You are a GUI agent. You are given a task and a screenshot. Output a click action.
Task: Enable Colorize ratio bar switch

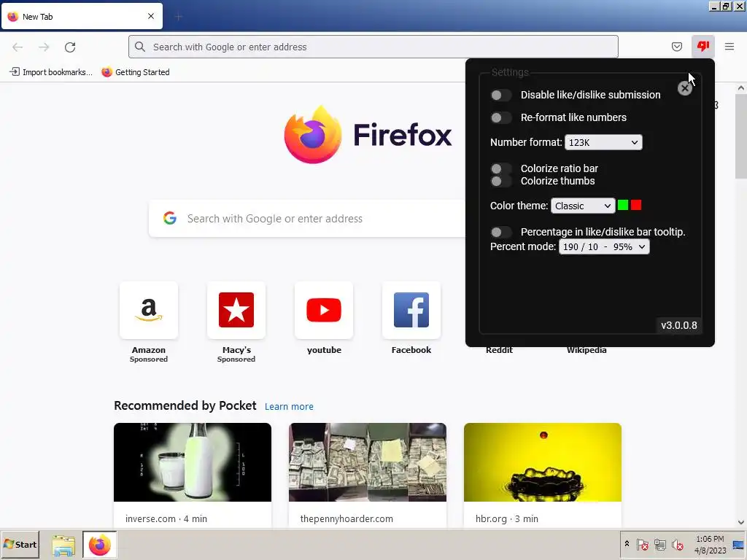(x=500, y=168)
